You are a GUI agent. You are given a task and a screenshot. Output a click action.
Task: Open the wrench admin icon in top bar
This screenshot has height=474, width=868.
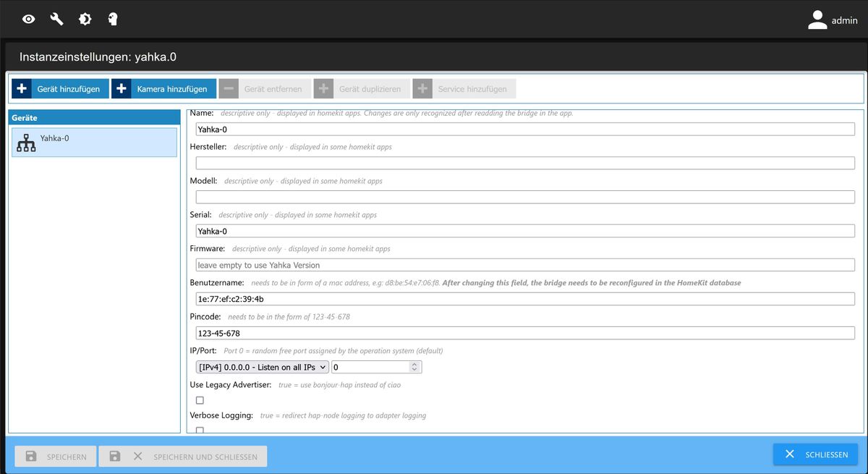coord(56,20)
